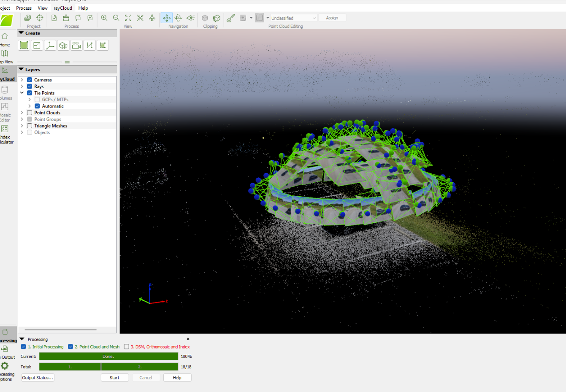The height and width of the screenshot is (392, 566).
Task: Click the Processing Options gear icon
Action: pyautogui.click(x=5, y=366)
